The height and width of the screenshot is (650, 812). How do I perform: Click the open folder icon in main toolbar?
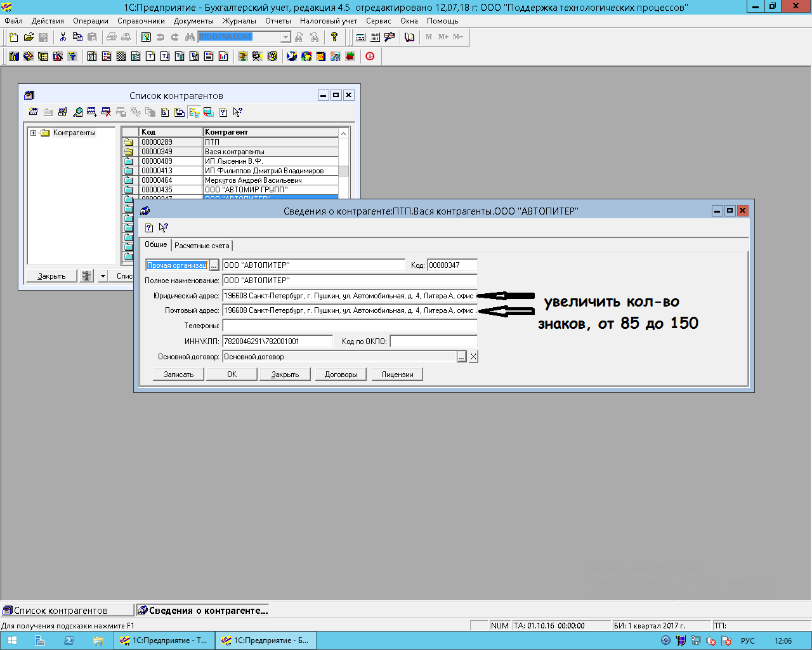pyautogui.click(x=29, y=37)
